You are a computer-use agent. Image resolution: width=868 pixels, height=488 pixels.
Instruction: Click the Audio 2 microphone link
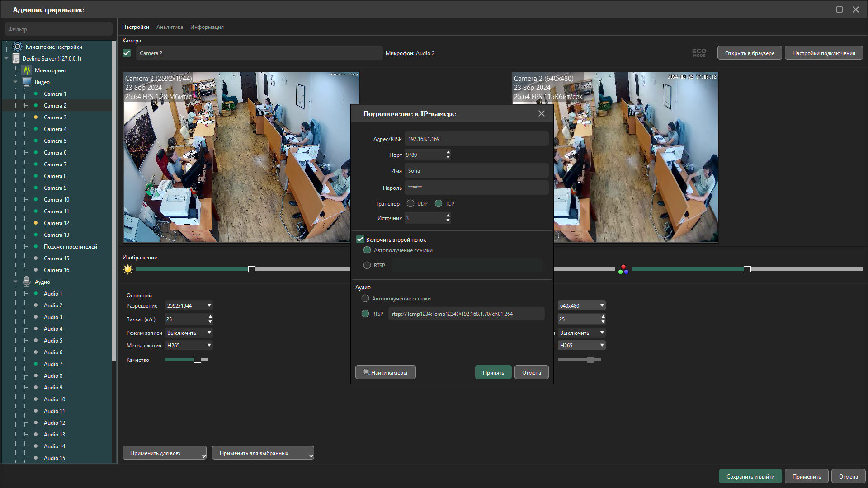tap(425, 53)
